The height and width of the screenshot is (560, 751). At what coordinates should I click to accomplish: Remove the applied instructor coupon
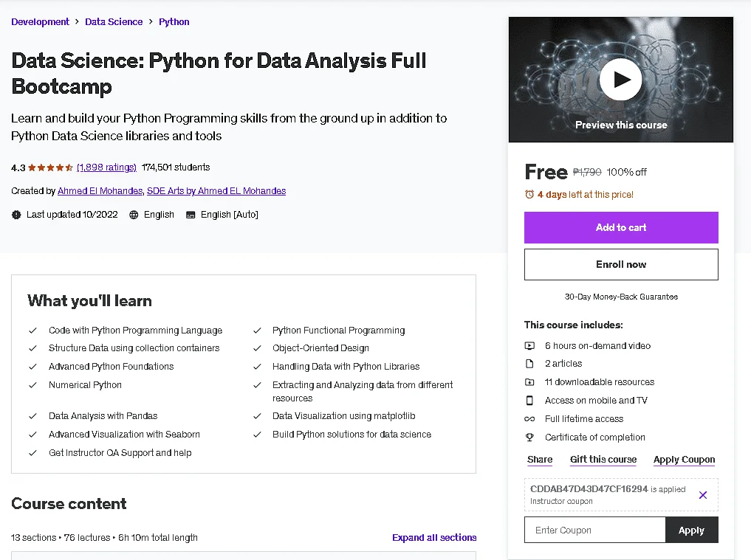pos(702,495)
